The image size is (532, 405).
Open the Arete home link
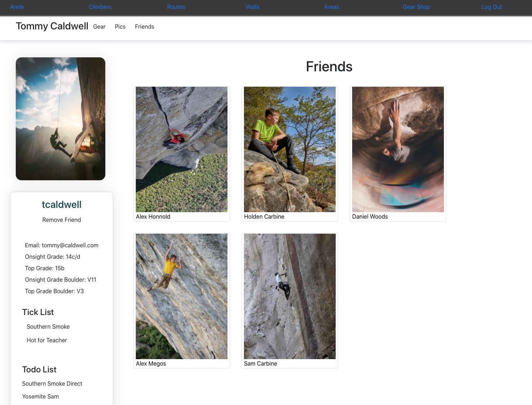(x=17, y=7)
